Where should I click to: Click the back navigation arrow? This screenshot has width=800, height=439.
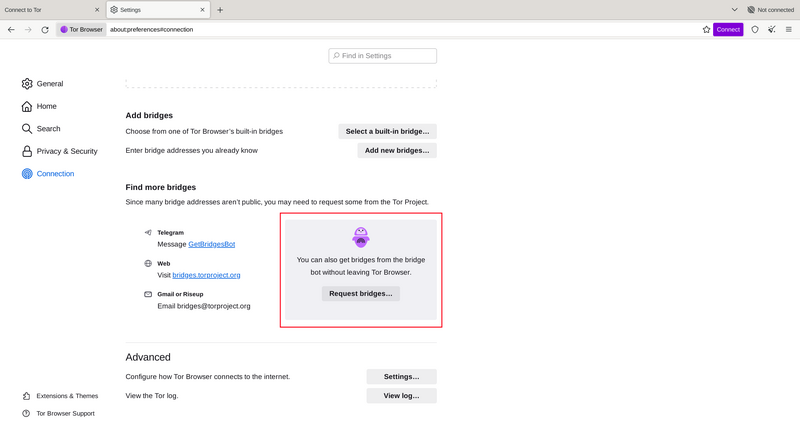coord(11,30)
